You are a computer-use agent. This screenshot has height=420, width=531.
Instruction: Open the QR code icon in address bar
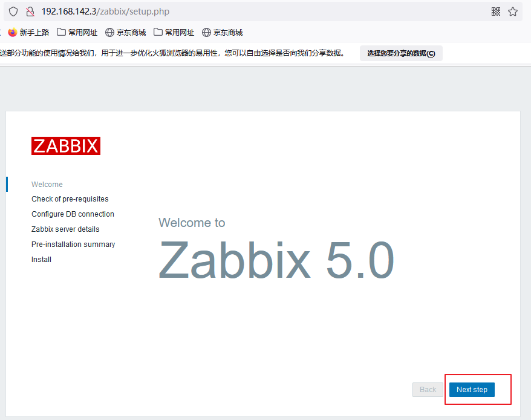[496, 11]
